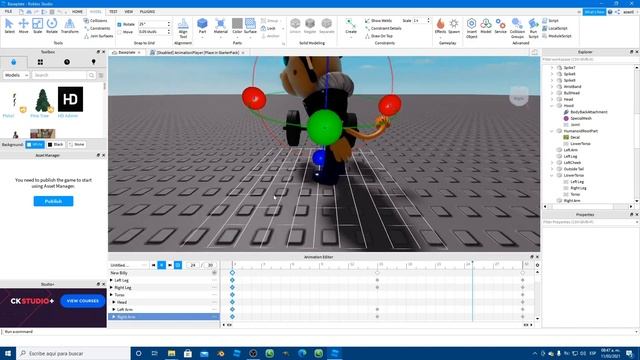Toggle Show Welds option
Viewport: 640px width, 360px height.
[378, 20]
